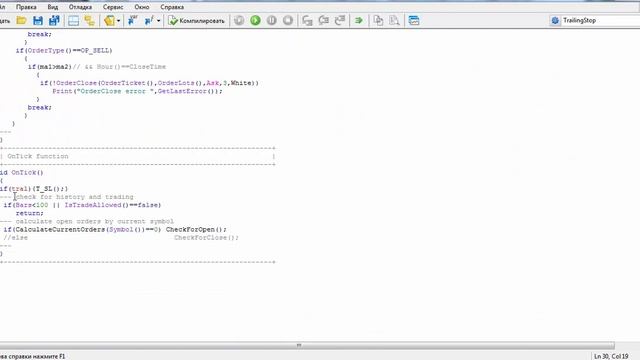Click the 'f' list functions toolbar icon
This screenshot has height=360, width=640.
[149, 20]
